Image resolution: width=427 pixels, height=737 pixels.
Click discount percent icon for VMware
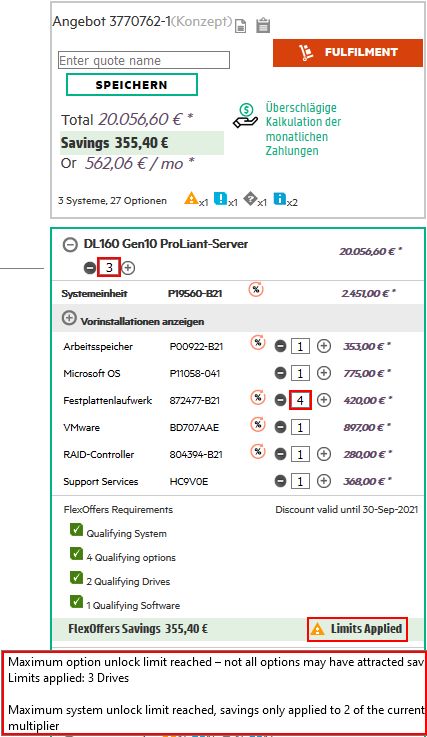click(x=258, y=424)
